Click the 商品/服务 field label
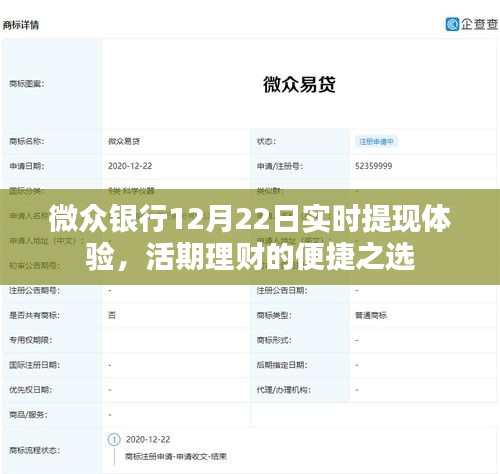Viewport: 500px width, 474px height. pos(28,415)
